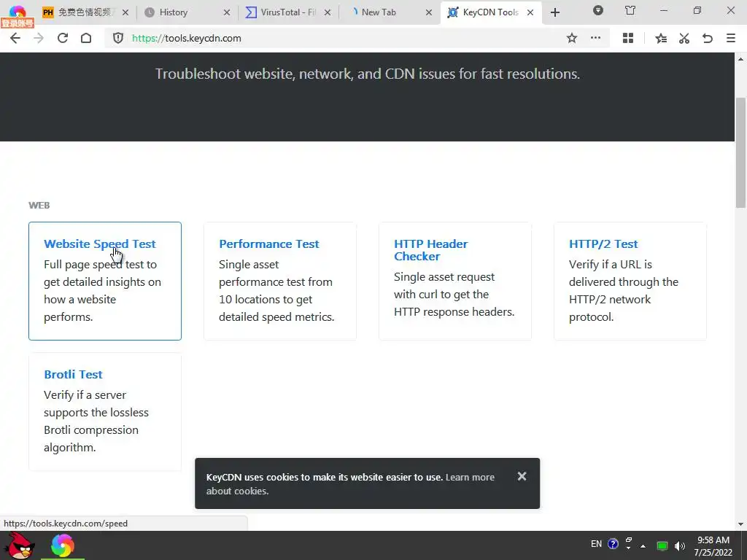Close the VirusTotal tab

(328, 12)
